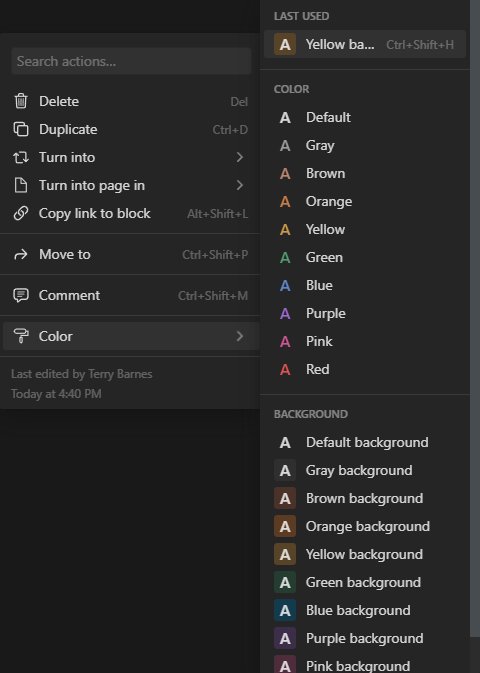The height and width of the screenshot is (673, 480).
Task: Expand the Turn into page in chevron
Action: pyautogui.click(x=240, y=185)
